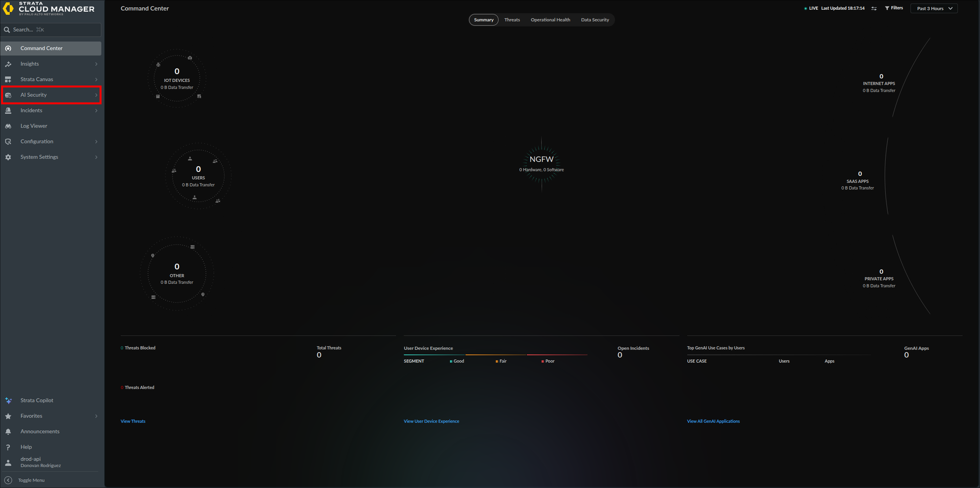980x488 pixels.
Task: Expand the Insights submenu chevron
Action: click(96, 64)
